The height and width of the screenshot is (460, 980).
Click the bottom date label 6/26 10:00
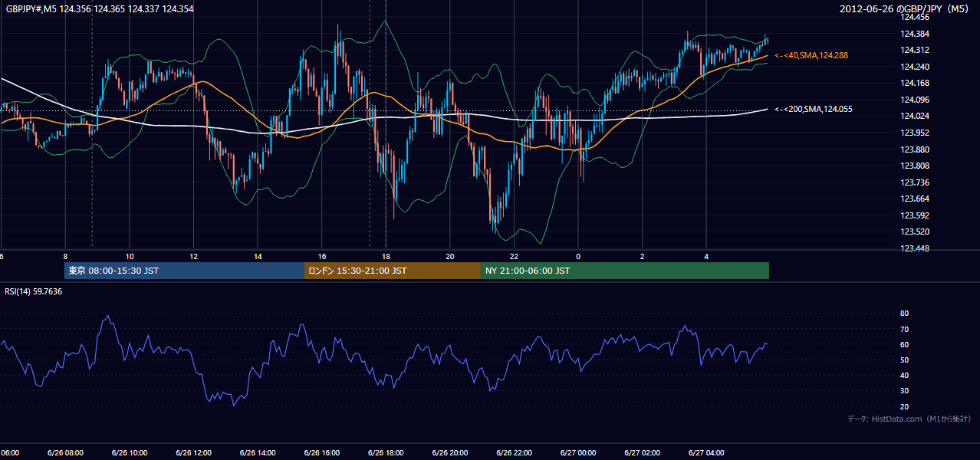pos(130,453)
